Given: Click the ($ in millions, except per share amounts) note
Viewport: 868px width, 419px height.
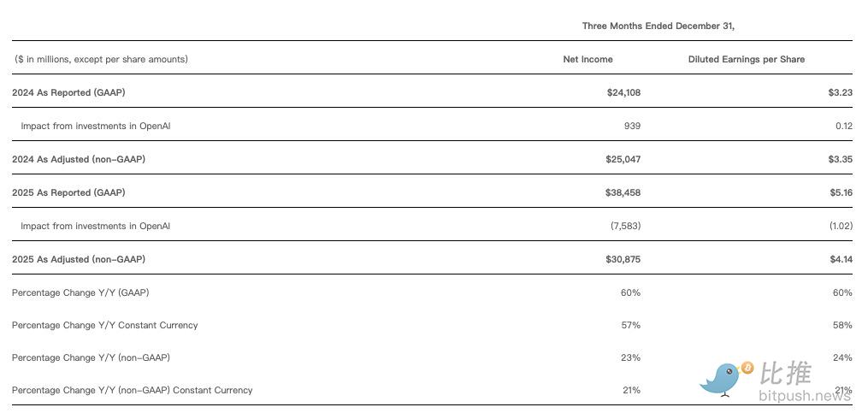Looking at the screenshot, I should (101, 59).
